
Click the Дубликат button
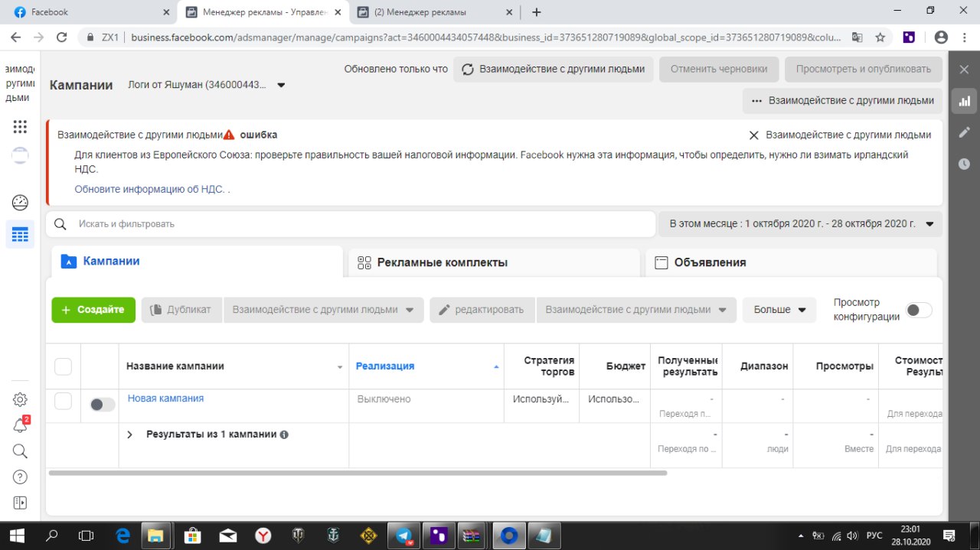[x=181, y=310]
